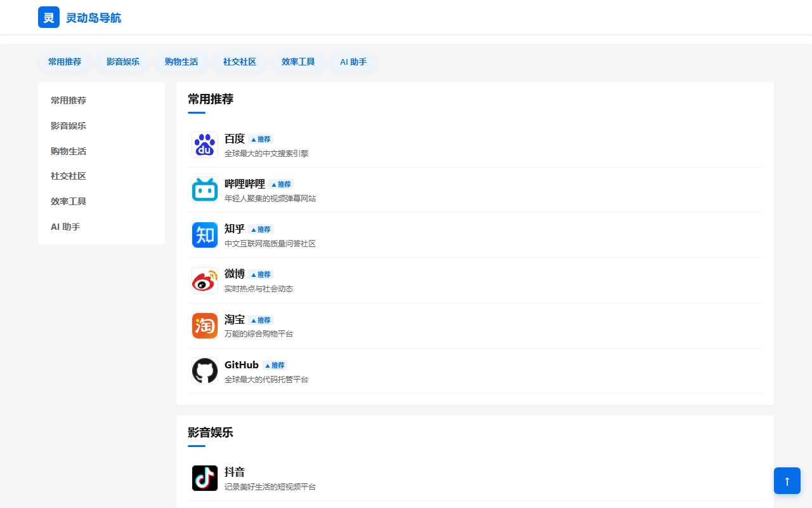Select the 购物生活 pill in top bar
This screenshot has height=508, width=812.
[x=181, y=62]
